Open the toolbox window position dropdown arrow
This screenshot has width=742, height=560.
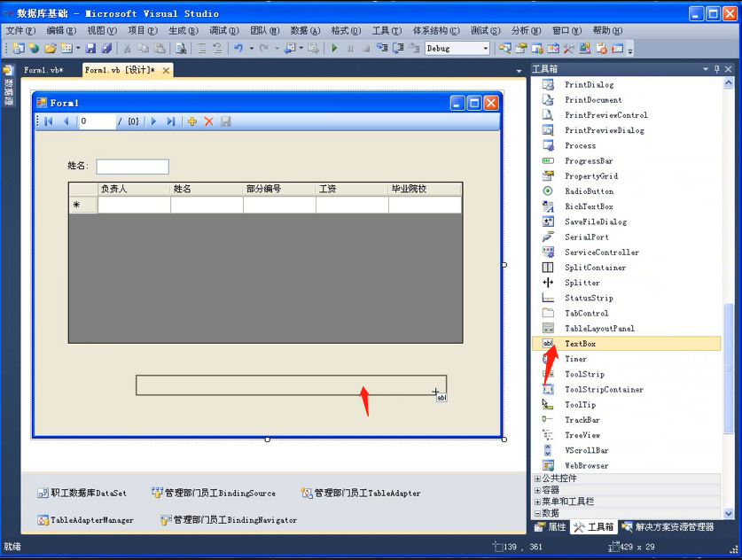(x=706, y=69)
